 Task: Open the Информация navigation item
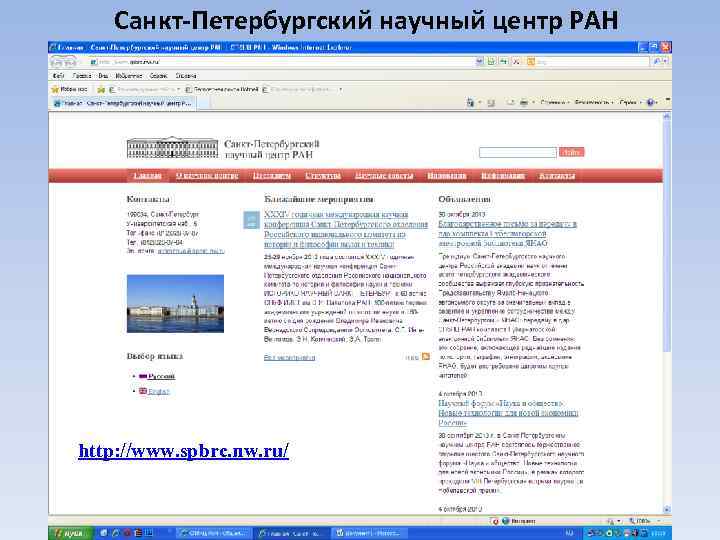tap(503, 176)
